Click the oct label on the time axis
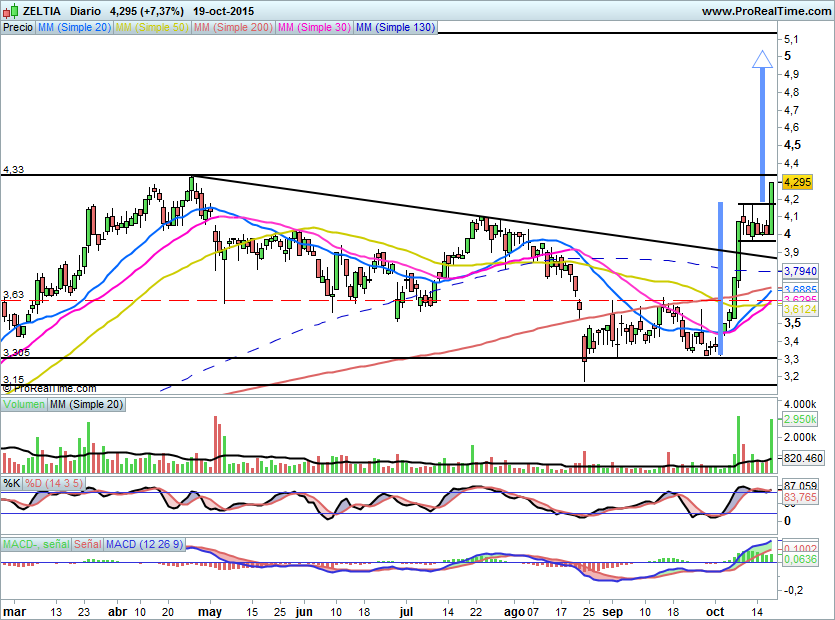 715,611
